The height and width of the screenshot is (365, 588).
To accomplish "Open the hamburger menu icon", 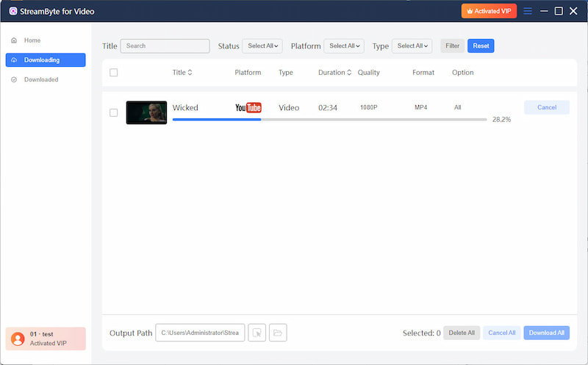I will [528, 11].
